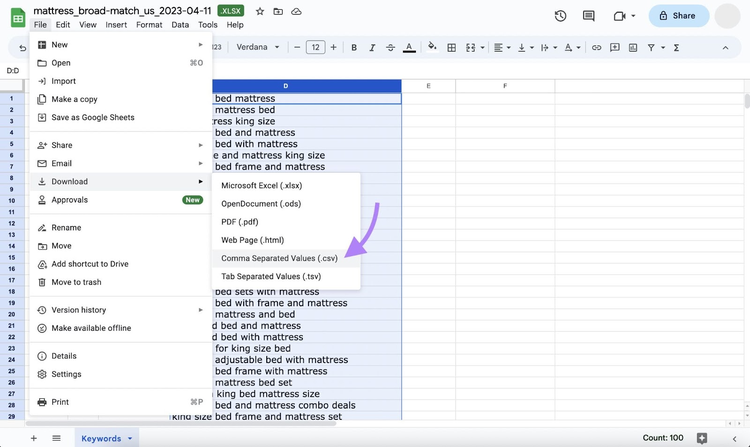Open the filter views dropdown arrow
Screen dimensions: 750x447
point(663,47)
